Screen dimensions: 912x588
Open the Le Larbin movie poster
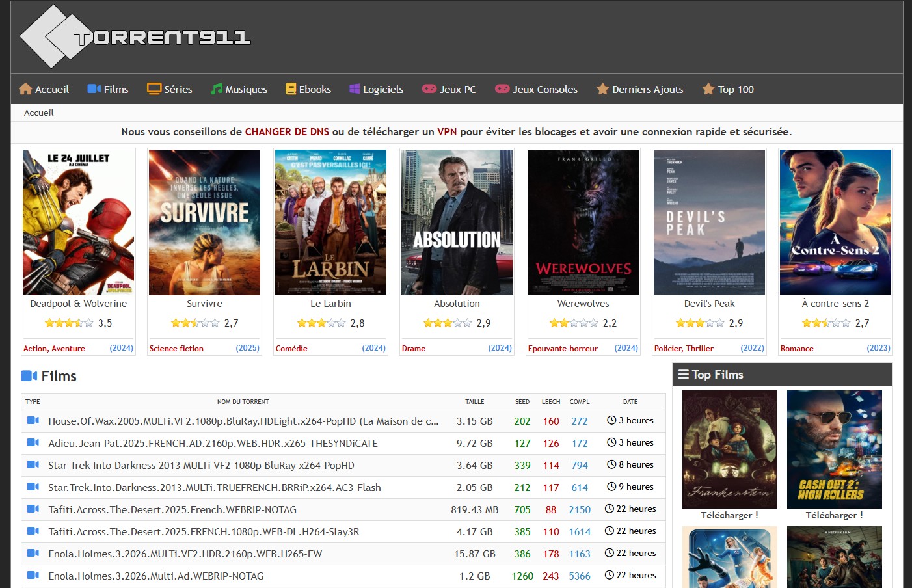(x=330, y=222)
